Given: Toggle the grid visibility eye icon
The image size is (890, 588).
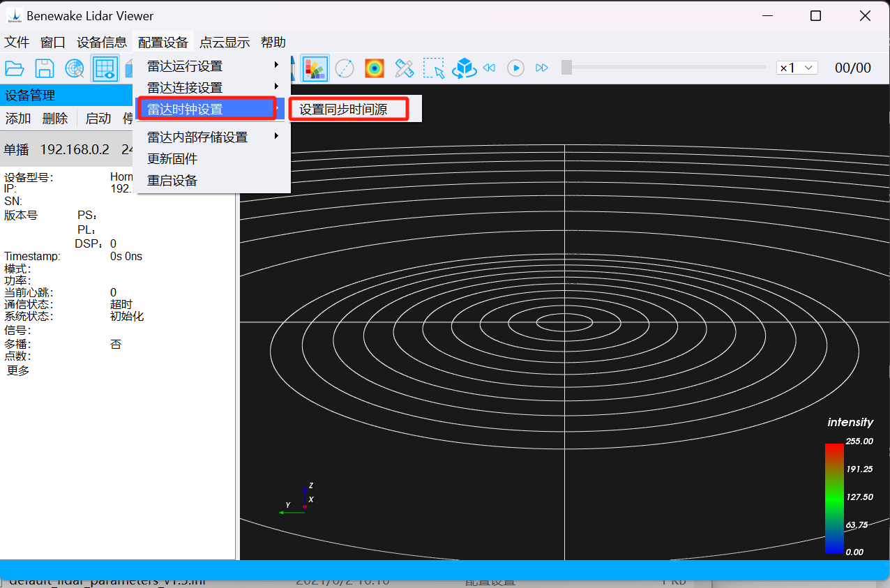Looking at the screenshot, I should coord(105,68).
